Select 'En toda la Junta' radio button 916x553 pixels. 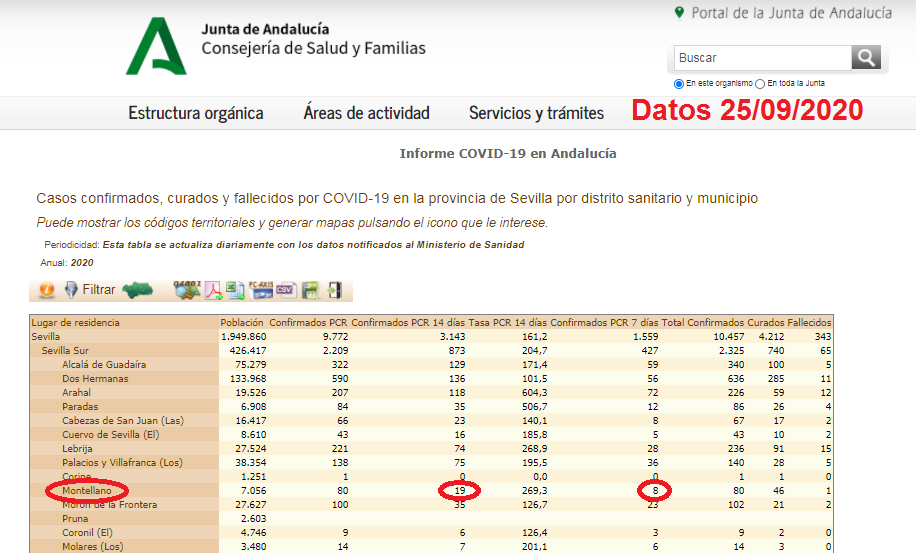(x=760, y=84)
